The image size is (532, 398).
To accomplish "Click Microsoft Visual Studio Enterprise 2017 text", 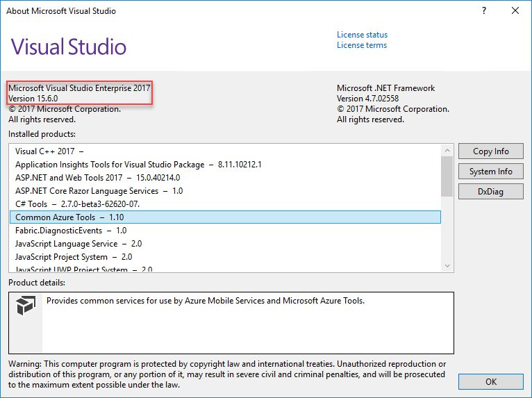I will [x=79, y=88].
